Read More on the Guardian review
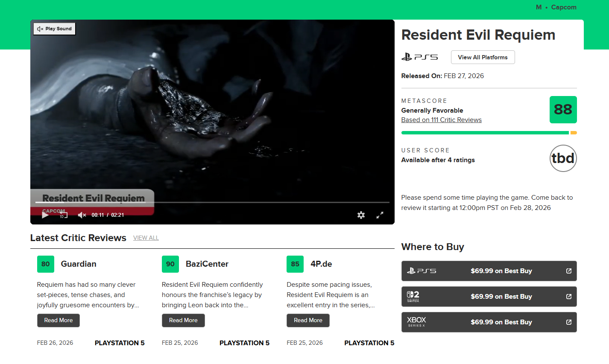The width and height of the screenshot is (609, 364). point(58,320)
